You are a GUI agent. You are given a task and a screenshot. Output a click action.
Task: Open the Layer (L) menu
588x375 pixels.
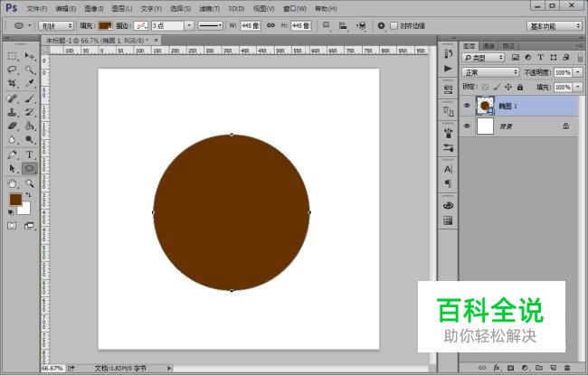122,8
